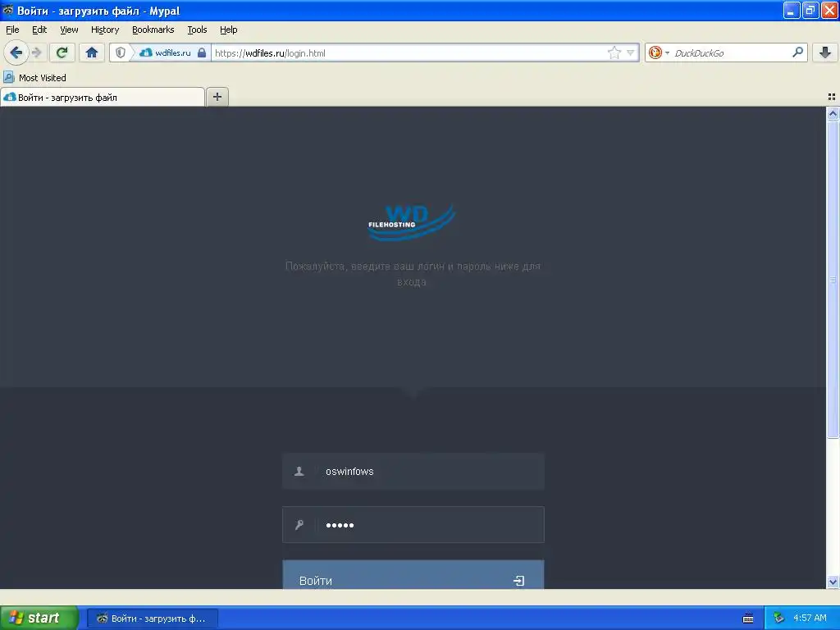Click the password key icon
This screenshot has height=630, width=840.
tap(299, 525)
